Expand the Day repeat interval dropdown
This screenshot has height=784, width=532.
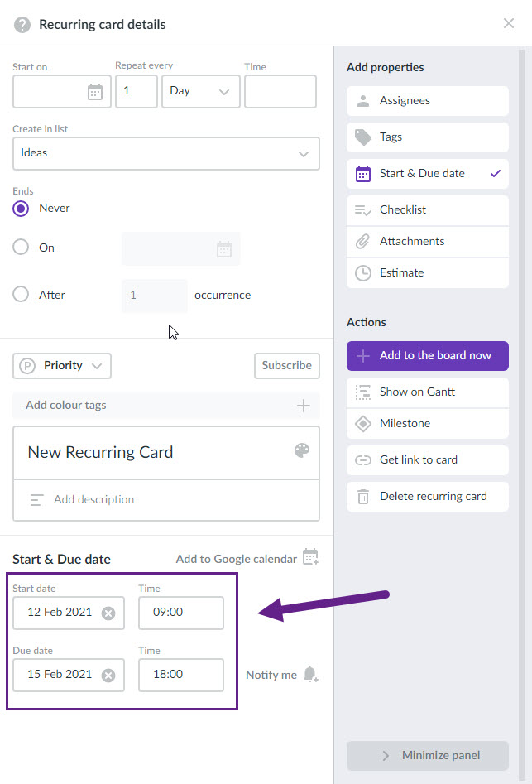pos(201,92)
